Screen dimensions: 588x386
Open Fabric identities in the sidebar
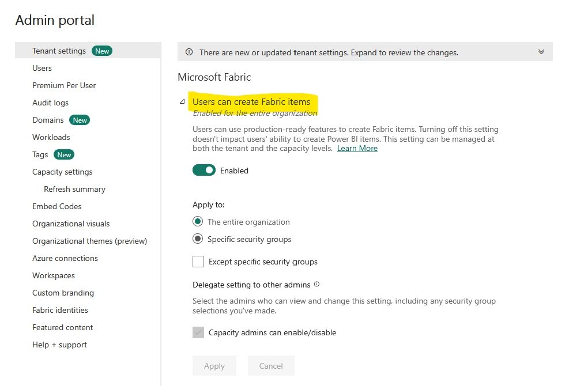point(60,310)
